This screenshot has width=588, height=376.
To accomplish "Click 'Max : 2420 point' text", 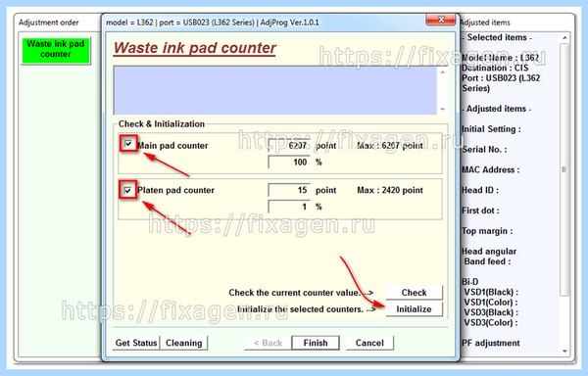I will pyautogui.click(x=390, y=190).
